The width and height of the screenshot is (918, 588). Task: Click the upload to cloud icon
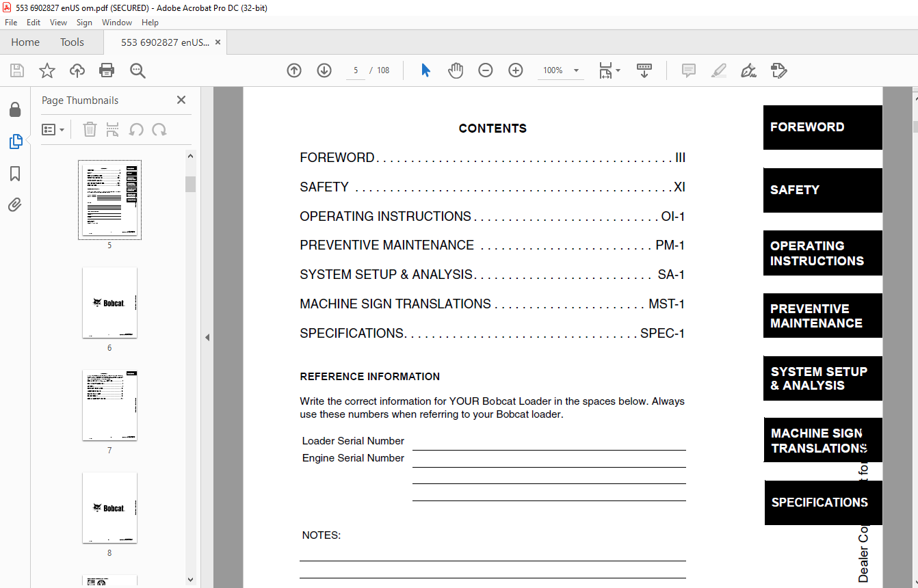tap(77, 70)
